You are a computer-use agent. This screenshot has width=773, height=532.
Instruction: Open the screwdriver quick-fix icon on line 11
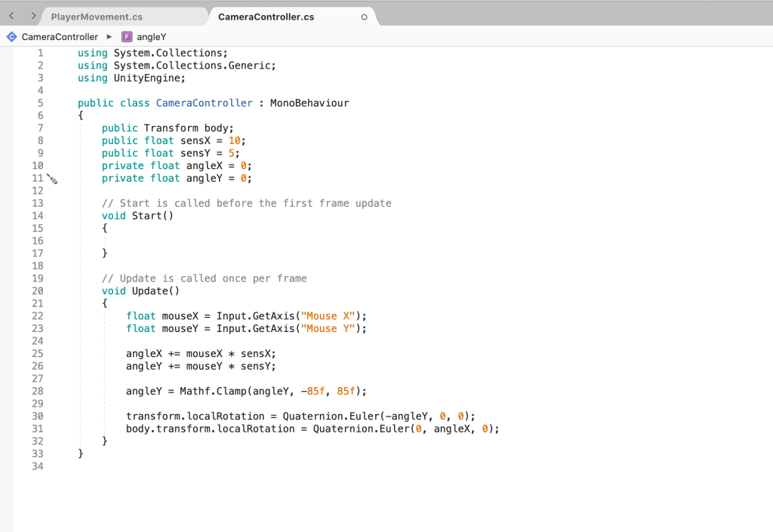[52, 179]
